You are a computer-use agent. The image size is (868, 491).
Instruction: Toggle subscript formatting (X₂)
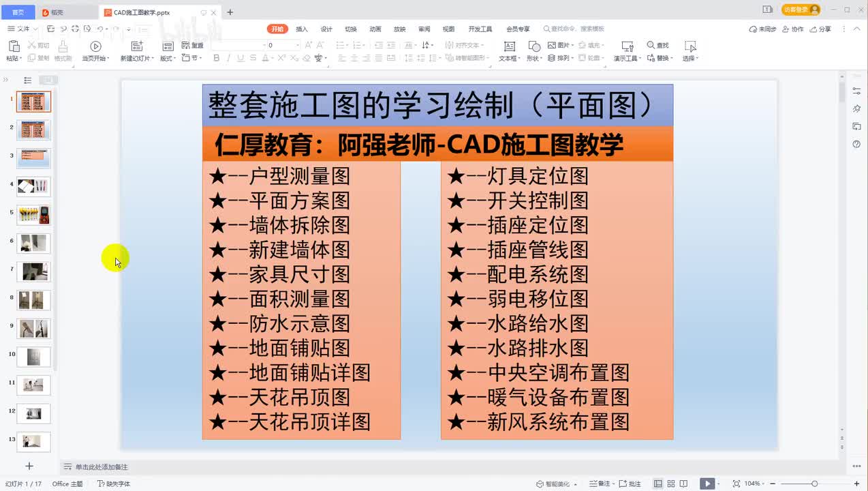click(294, 59)
